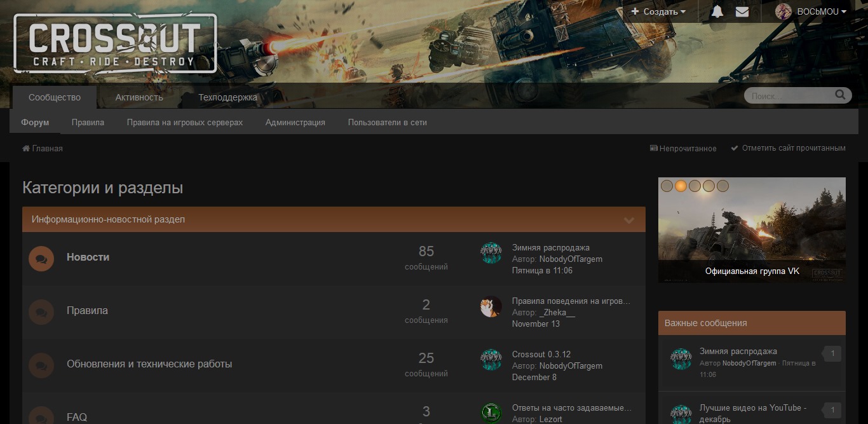Click the Обновления и технические работы bubble icon
This screenshot has height=424, width=868.
[x=41, y=366]
